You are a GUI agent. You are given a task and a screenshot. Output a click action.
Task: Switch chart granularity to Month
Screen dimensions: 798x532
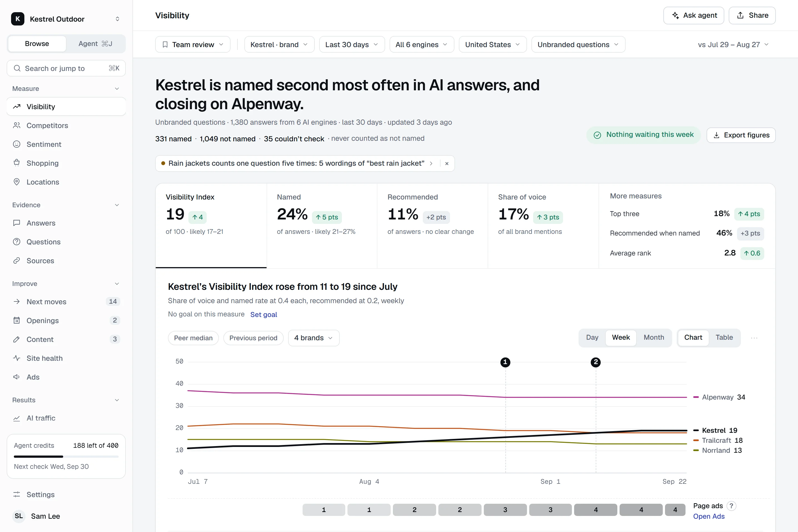pyautogui.click(x=654, y=337)
